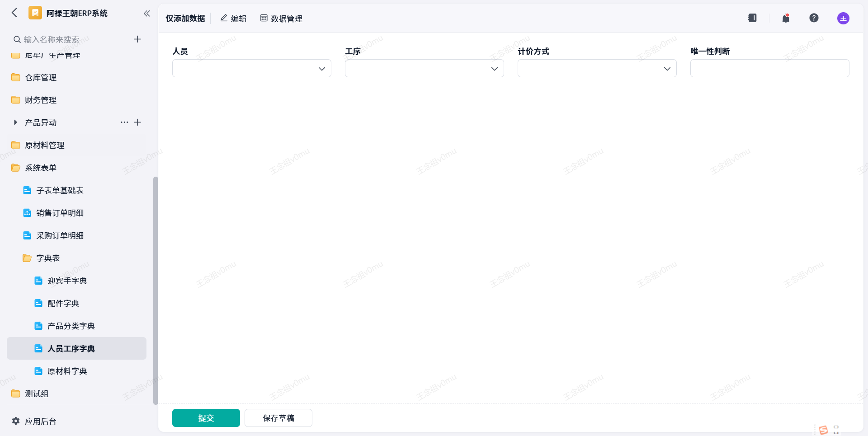This screenshot has width=868, height=436.
Task: Collapse the sidebar with double-chevron icon
Action: [x=146, y=13]
